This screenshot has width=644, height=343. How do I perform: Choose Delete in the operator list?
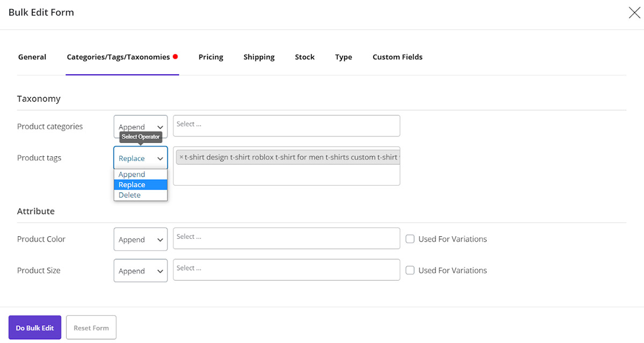(130, 195)
